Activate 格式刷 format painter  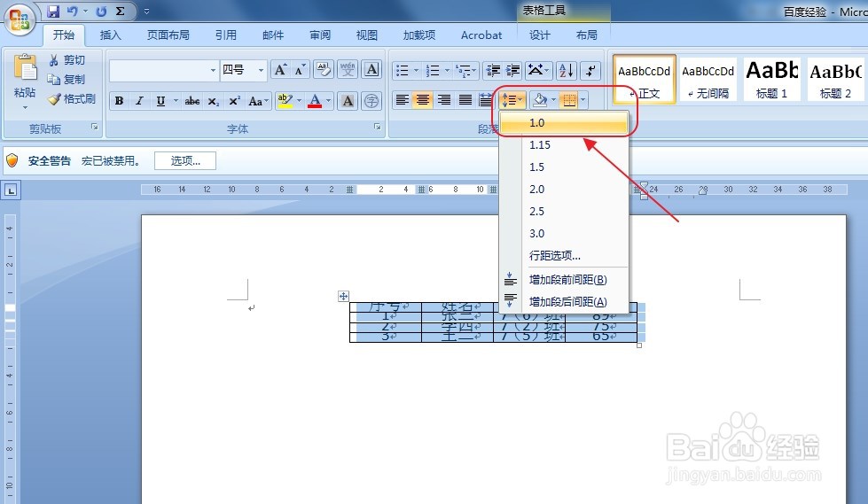pos(72,99)
